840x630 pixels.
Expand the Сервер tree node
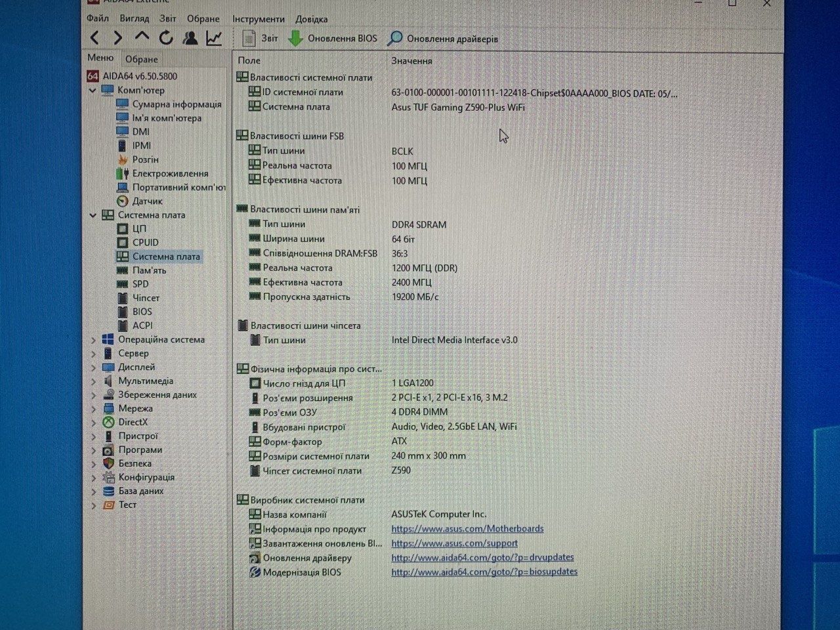pyautogui.click(x=93, y=354)
